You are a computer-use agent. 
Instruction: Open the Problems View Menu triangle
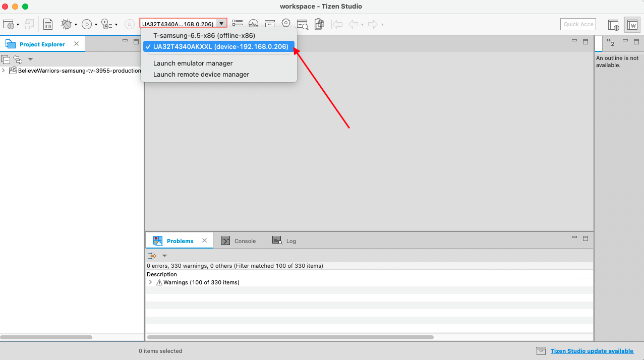pyautogui.click(x=164, y=256)
